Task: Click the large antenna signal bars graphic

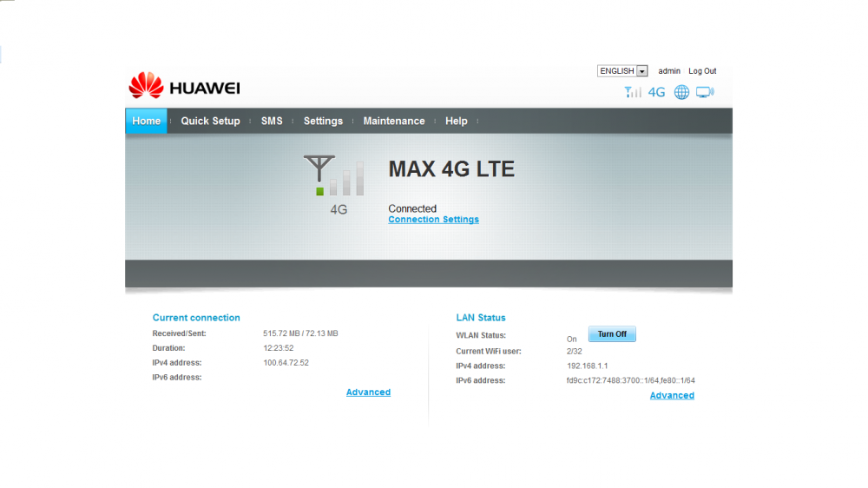Action: coord(334,175)
